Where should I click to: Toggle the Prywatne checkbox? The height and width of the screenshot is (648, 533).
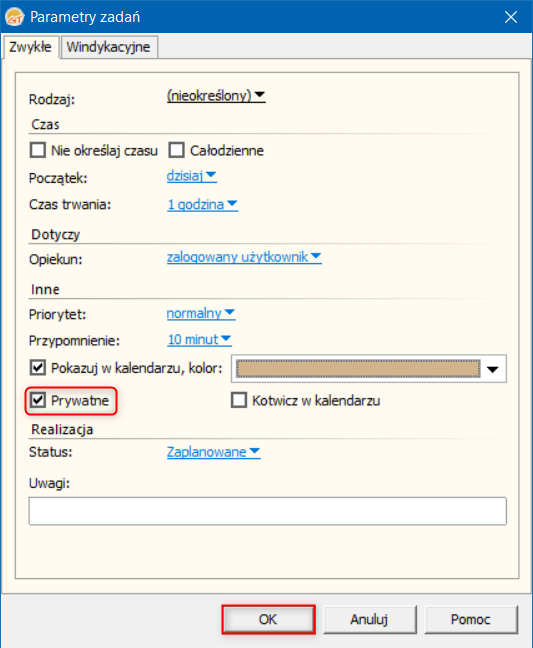pos(38,400)
